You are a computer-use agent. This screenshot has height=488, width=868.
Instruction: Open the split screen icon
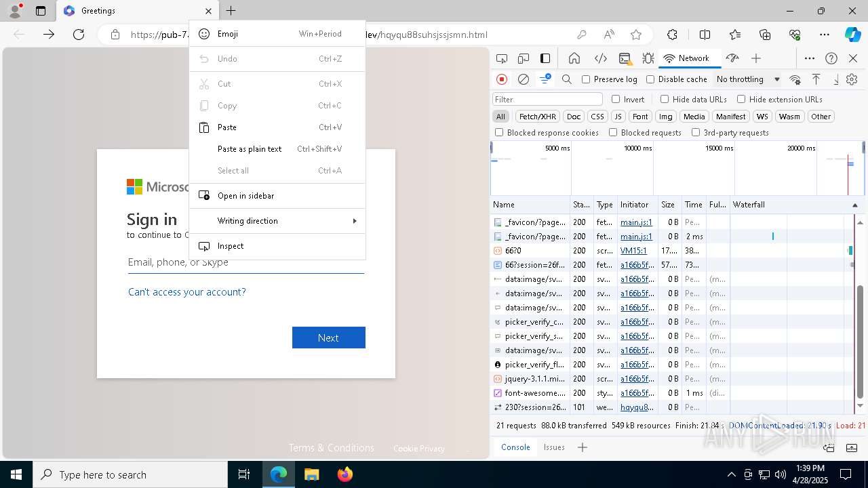point(705,35)
